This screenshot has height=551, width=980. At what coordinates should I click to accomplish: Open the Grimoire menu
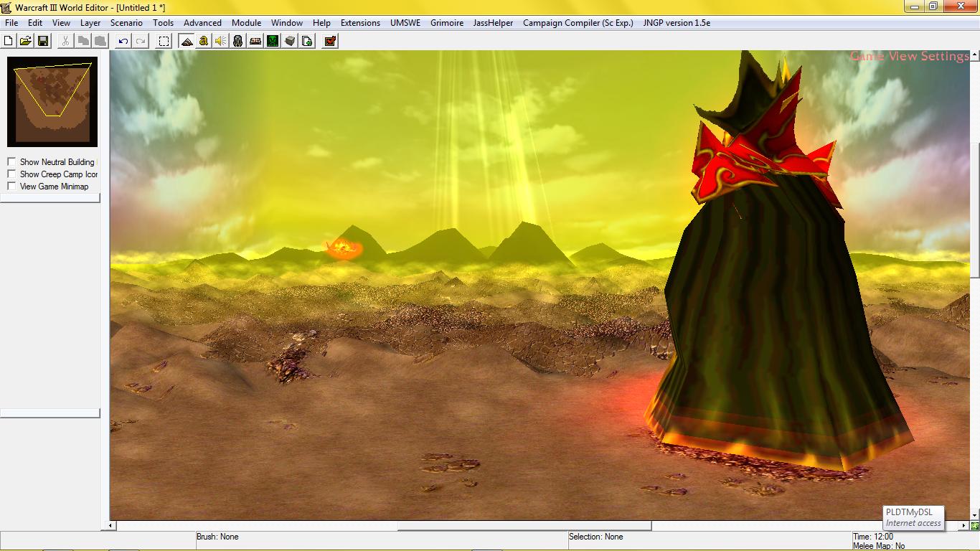click(x=447, y=23)
